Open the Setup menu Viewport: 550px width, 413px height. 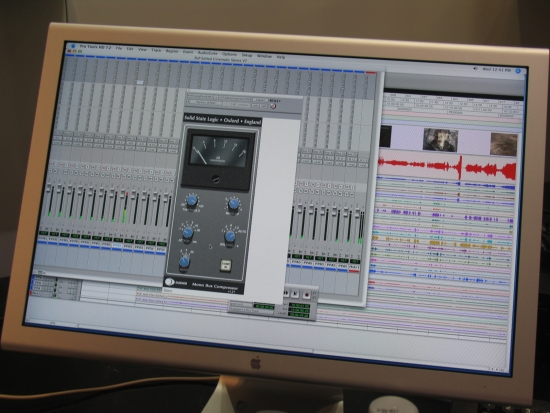247,55
